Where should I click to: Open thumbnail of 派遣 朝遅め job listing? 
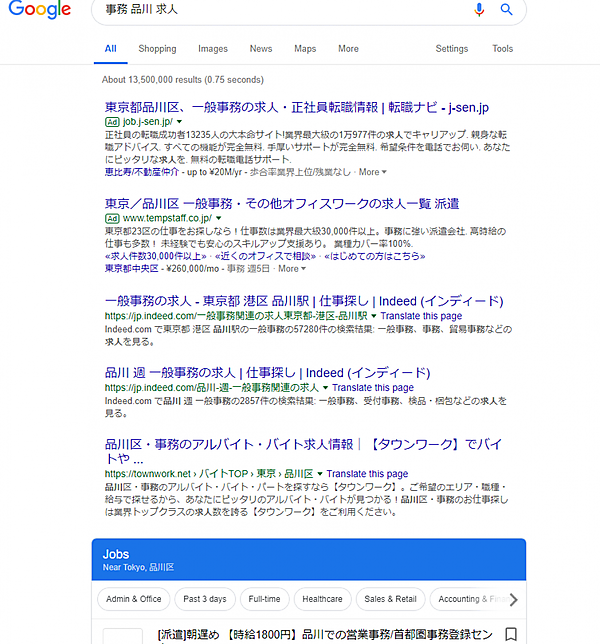click(122, 636)
